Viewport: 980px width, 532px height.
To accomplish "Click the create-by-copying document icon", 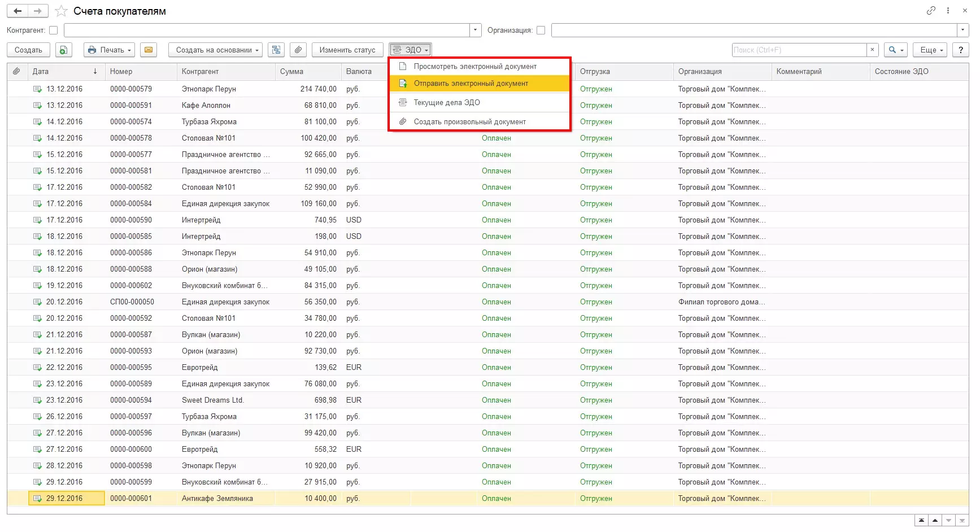I will coord(64,50).
